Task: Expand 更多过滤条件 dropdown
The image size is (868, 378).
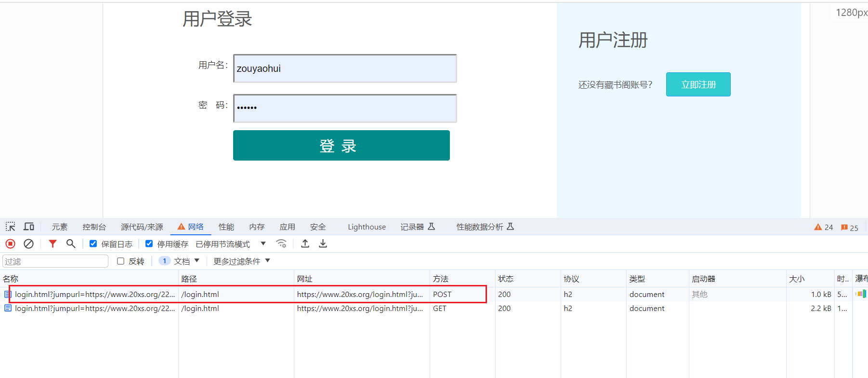Action: [242, 261]
